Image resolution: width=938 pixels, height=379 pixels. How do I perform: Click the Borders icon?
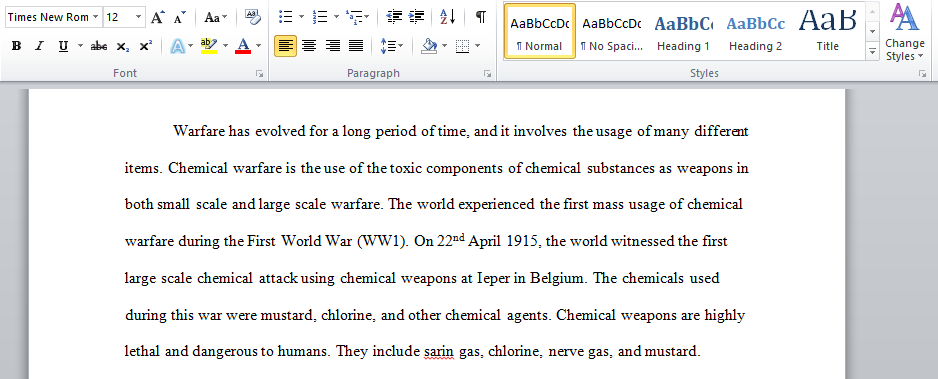pyautogui.click(x=462, y=46)
